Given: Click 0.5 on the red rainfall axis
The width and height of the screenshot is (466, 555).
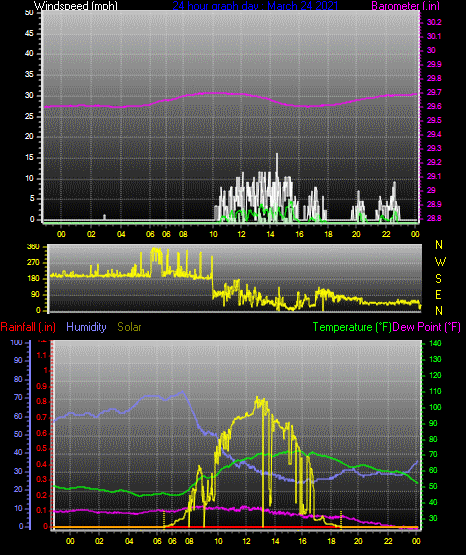Looking at the screenshot, I should pyautogui.click(x=42, y=449).
